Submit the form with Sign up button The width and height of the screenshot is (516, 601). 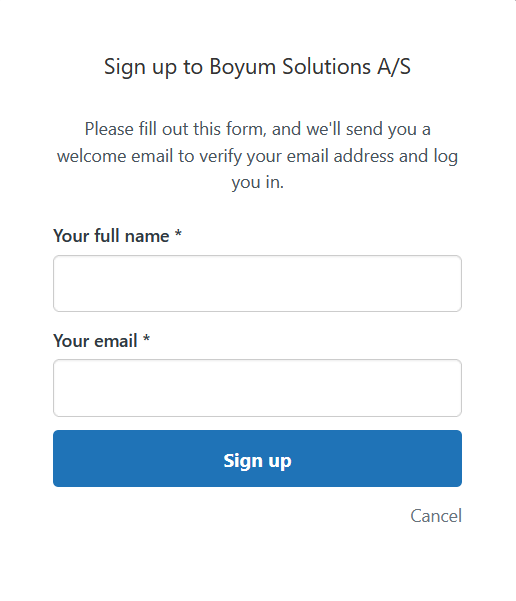click(x=257, y=458)
